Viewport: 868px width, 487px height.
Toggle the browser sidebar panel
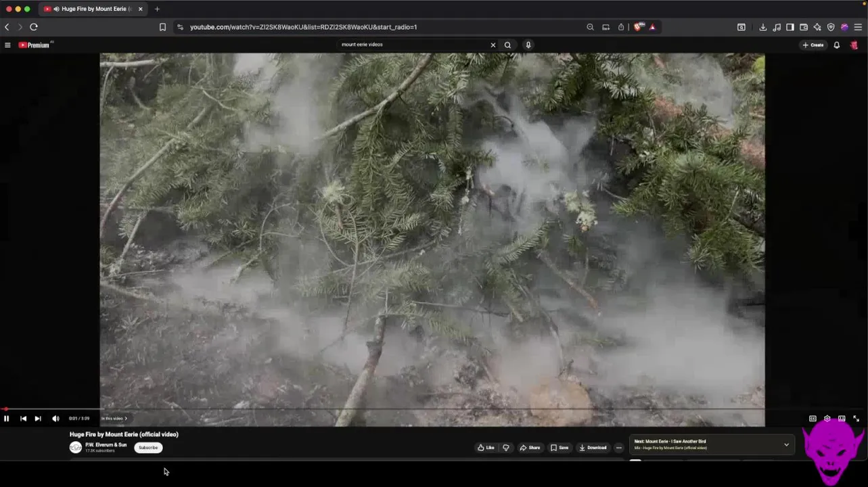click(x=790, y=27)
